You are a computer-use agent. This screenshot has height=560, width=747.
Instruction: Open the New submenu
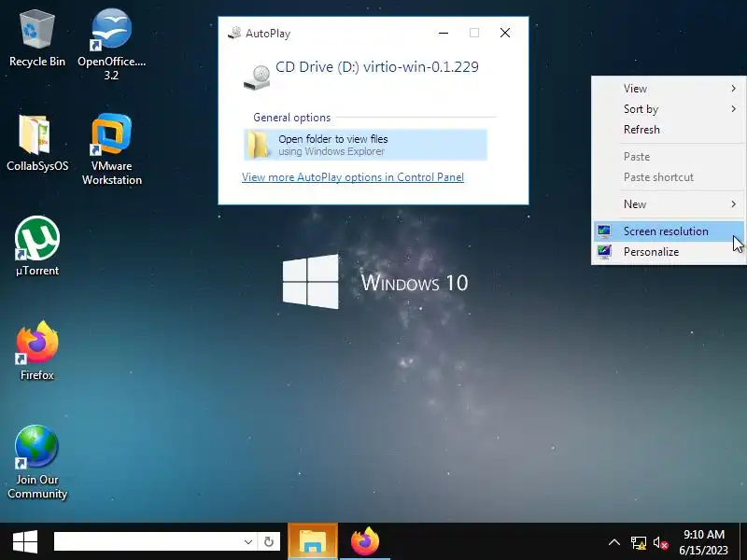point(669,204)
